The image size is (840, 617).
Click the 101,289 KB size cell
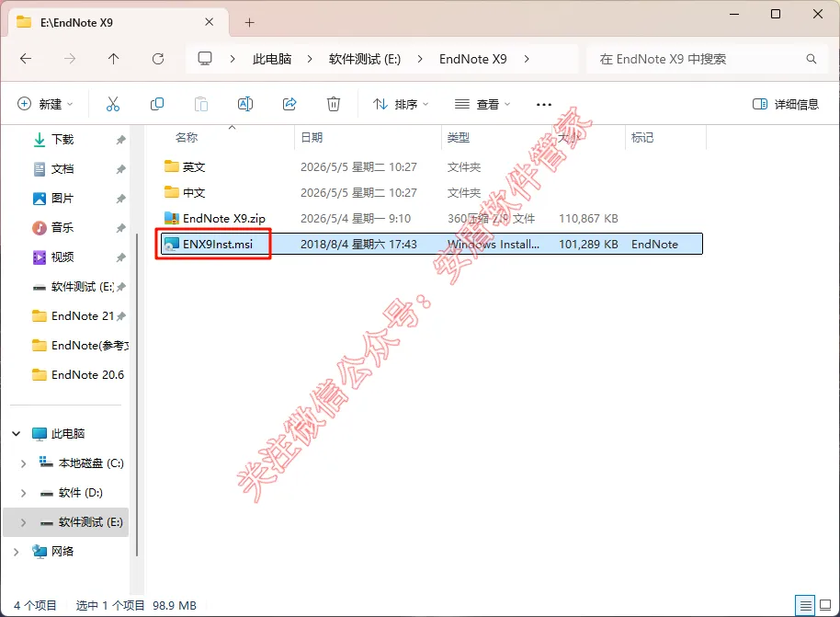[x=588, y=244]
